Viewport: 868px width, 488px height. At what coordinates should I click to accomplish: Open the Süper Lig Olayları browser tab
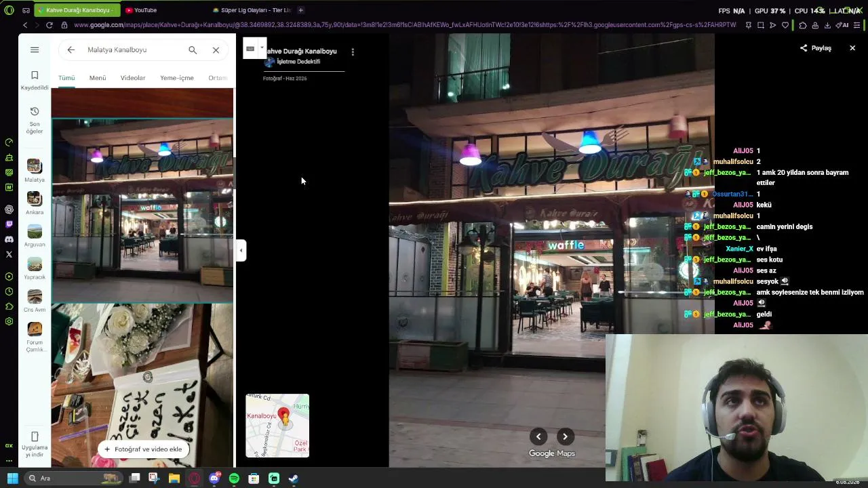251,10
